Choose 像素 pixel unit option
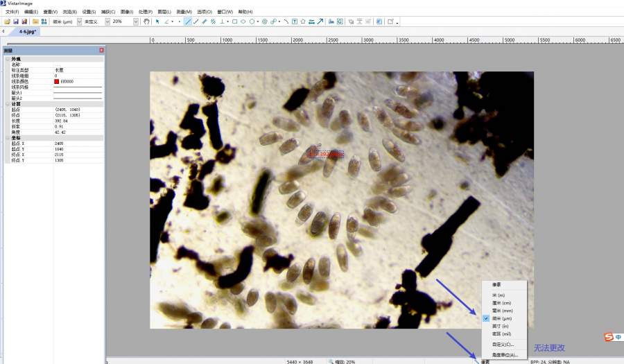The width and height of the screenshot is (624, 364). 496,284
